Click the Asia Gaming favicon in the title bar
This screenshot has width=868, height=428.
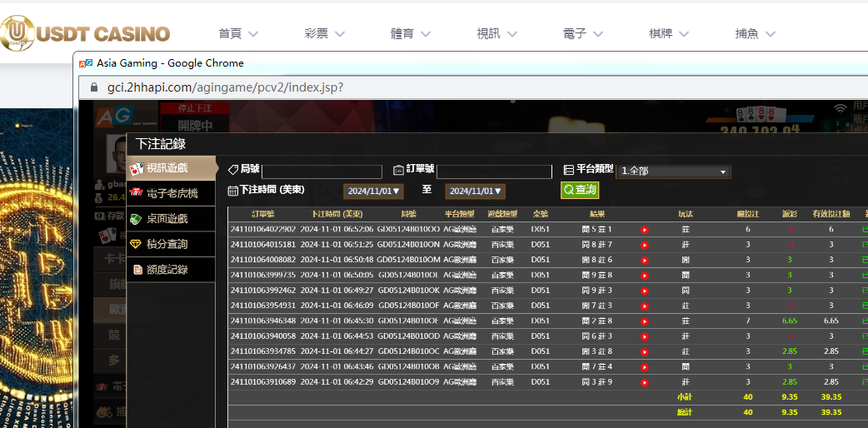coord(86,63)
